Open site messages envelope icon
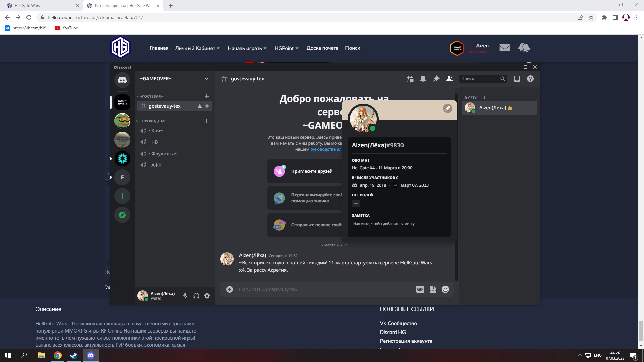Image resolution: width=644 pixels, height=362 pixels. 505,48
